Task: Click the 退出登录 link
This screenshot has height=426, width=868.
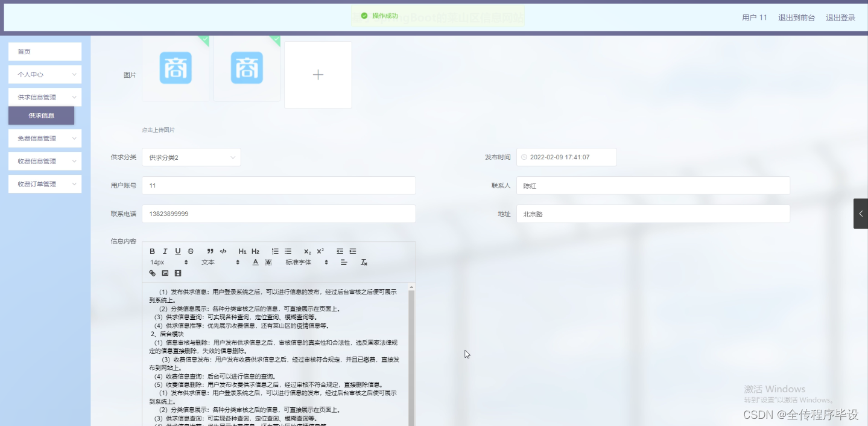Action: click(x=840, y=17)
